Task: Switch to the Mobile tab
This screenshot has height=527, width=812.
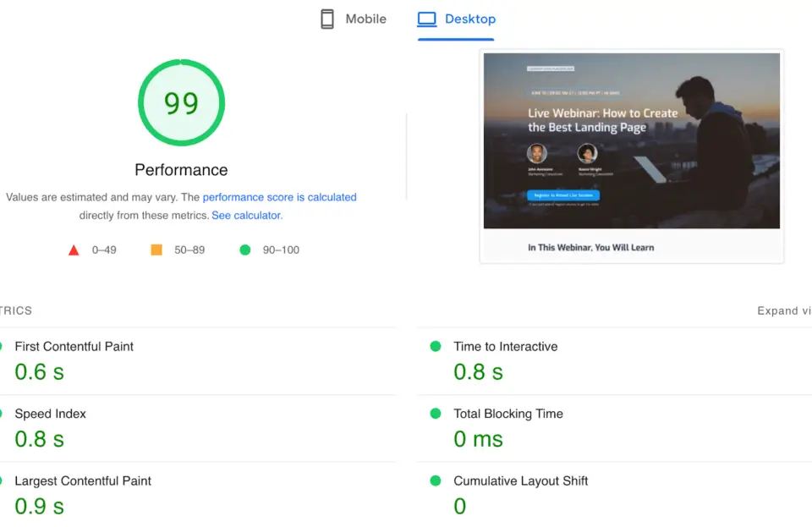Action: (x=354, y=19)
